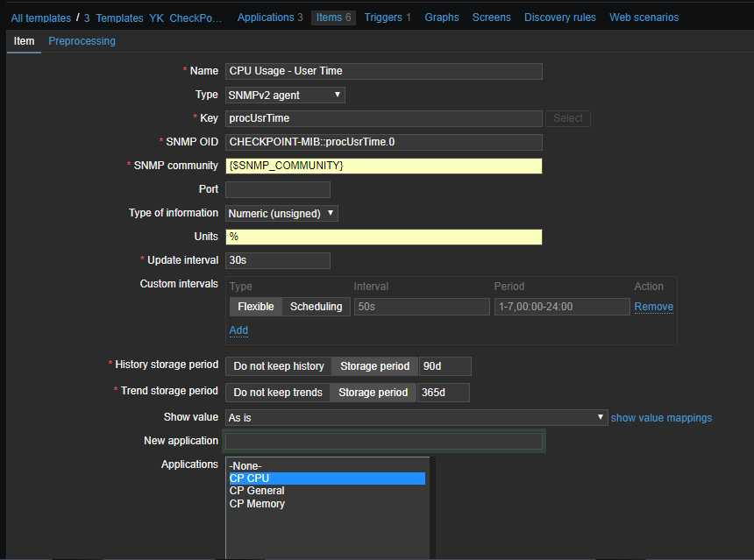This screenshot has height=560, width=754.
Task: Switch to the Preprocessing tab
Action: (x=82, y=41)
